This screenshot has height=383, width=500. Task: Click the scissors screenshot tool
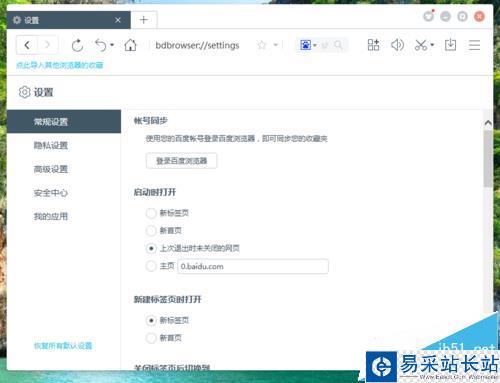[421, 45]
